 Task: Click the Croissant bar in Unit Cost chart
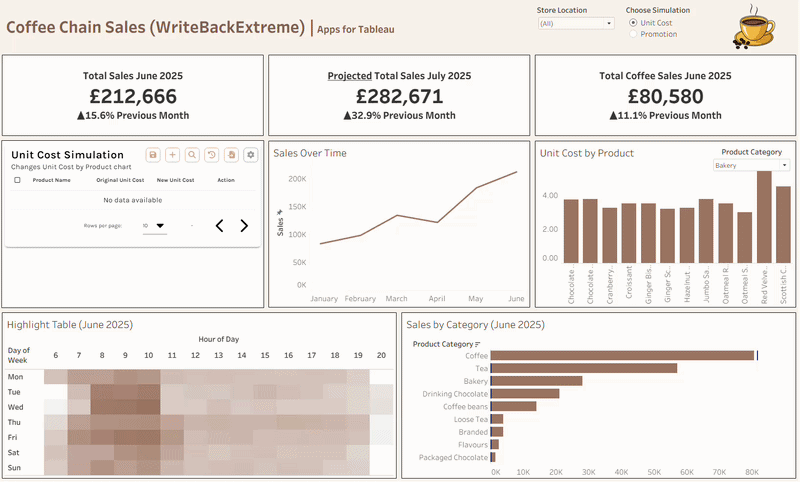(629, 234)
